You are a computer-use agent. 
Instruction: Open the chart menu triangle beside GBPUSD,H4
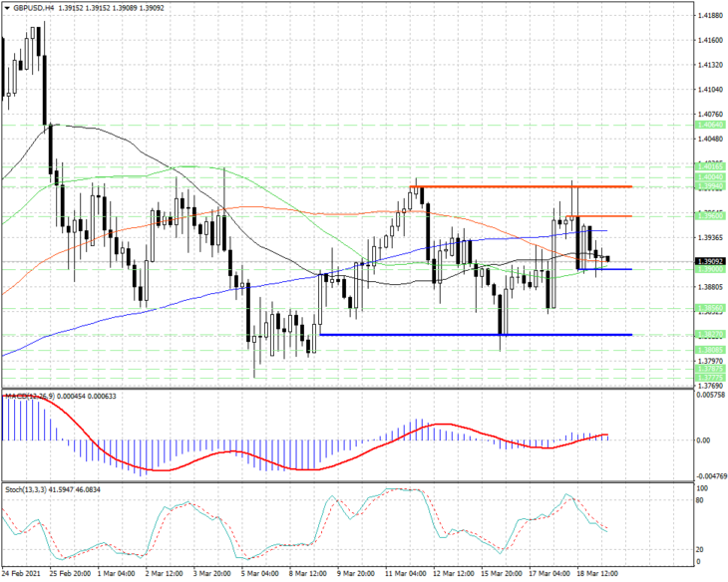click(7, 8)
